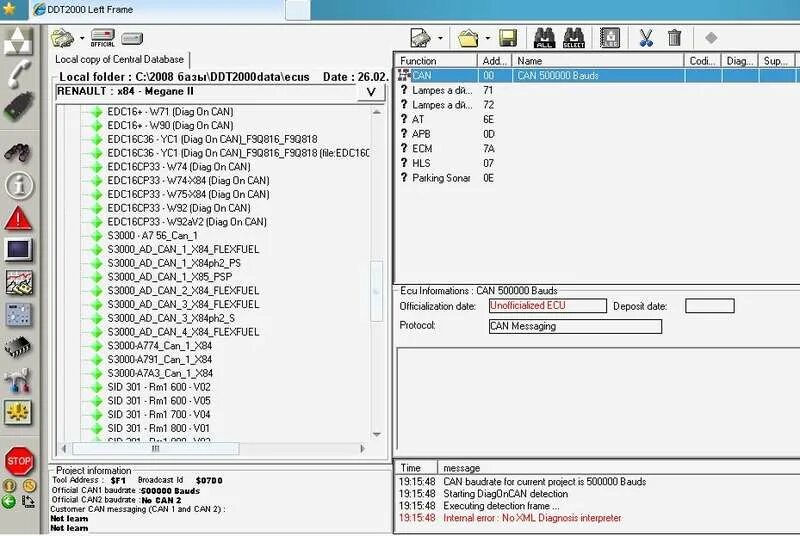Click the scissors cut icon
This screenshot has height=536, width=800.
tap(646, 38)
